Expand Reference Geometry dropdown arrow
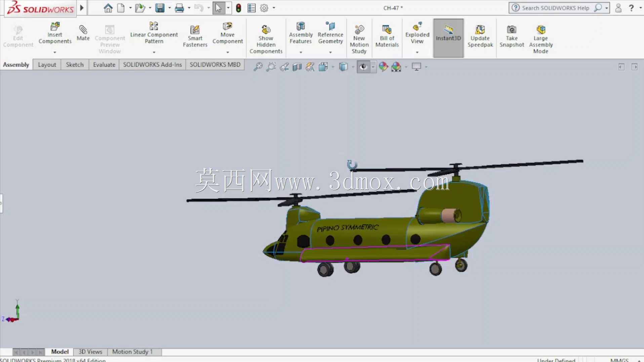Image resolution: width=644 pixels, height=362 pixels. click(x=330, y=52)
